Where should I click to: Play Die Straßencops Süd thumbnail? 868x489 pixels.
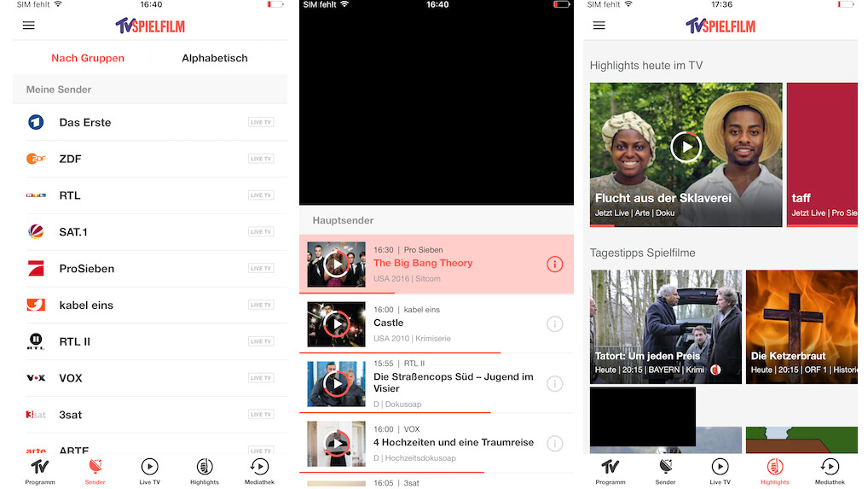tap(337, 384)
